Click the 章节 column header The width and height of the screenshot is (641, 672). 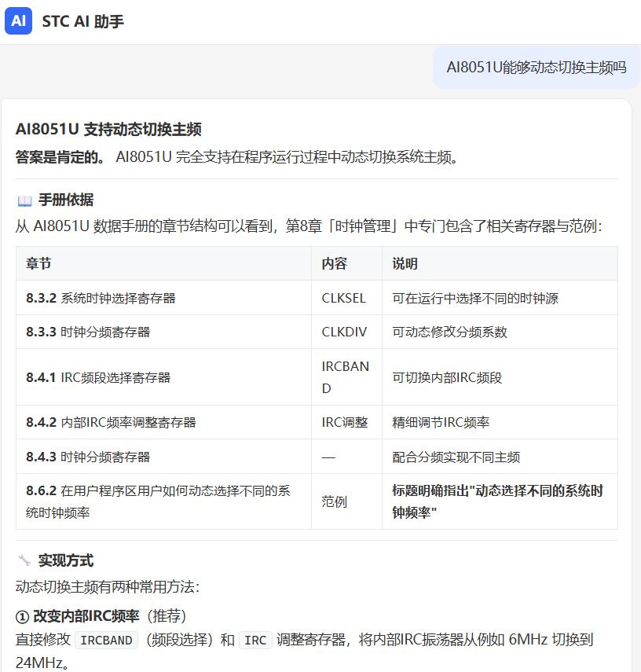pyautogui.click(x=38, y=263)
